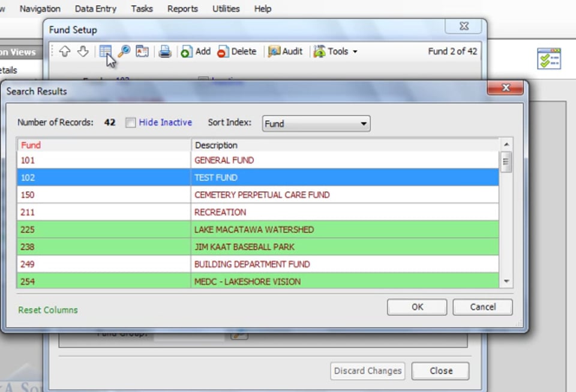Click the checklist icon at top right
Image resolution: width=576 pixels, height=392 pixels.
[x=549, y=58]
